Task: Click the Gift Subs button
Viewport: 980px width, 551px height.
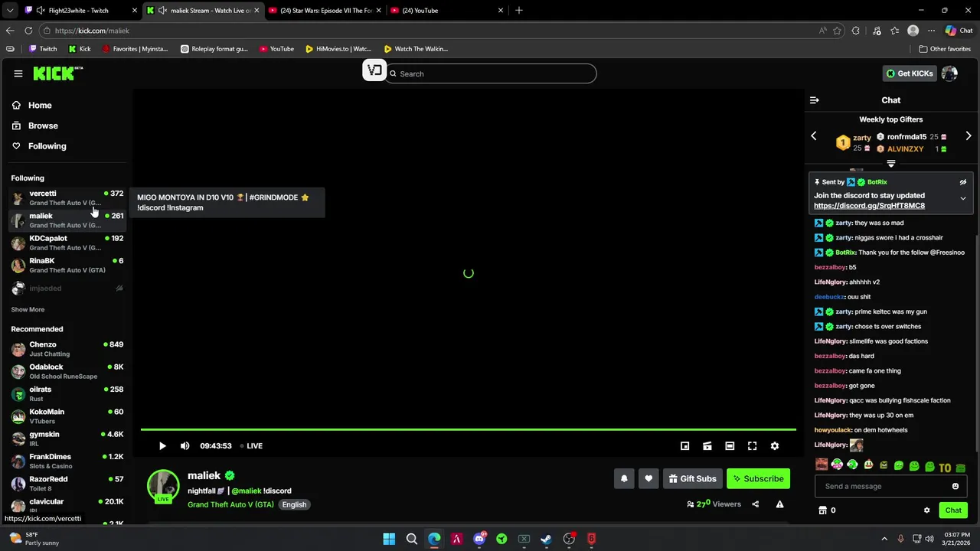Action: [x=692, y=478]
